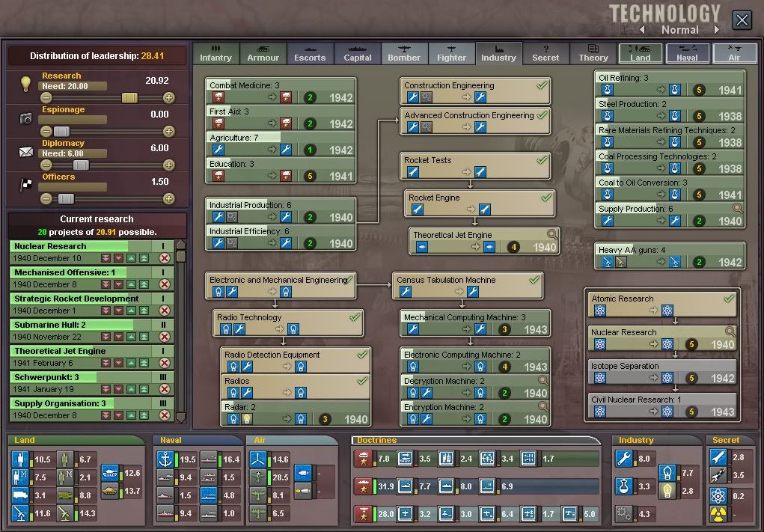
Task: Click the chemistry flask skill icon 3.3
Action: click(x=623, y=486)
